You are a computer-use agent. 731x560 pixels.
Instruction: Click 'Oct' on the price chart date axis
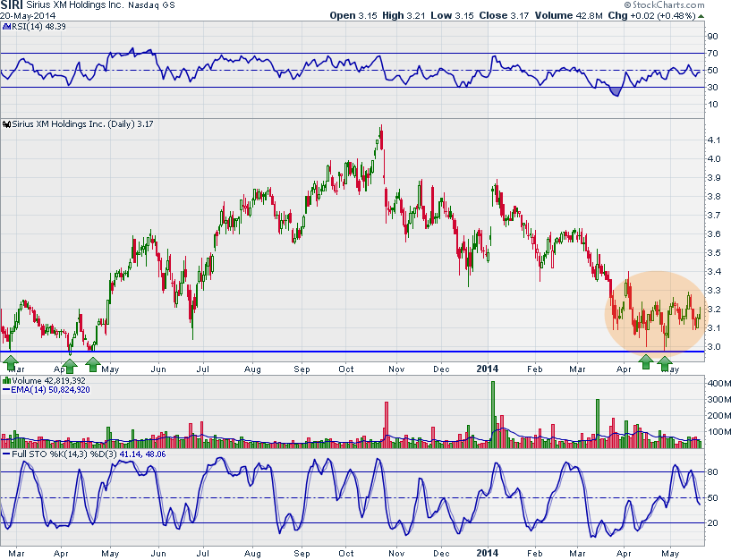pyautogui.click(x=346, y=369)
